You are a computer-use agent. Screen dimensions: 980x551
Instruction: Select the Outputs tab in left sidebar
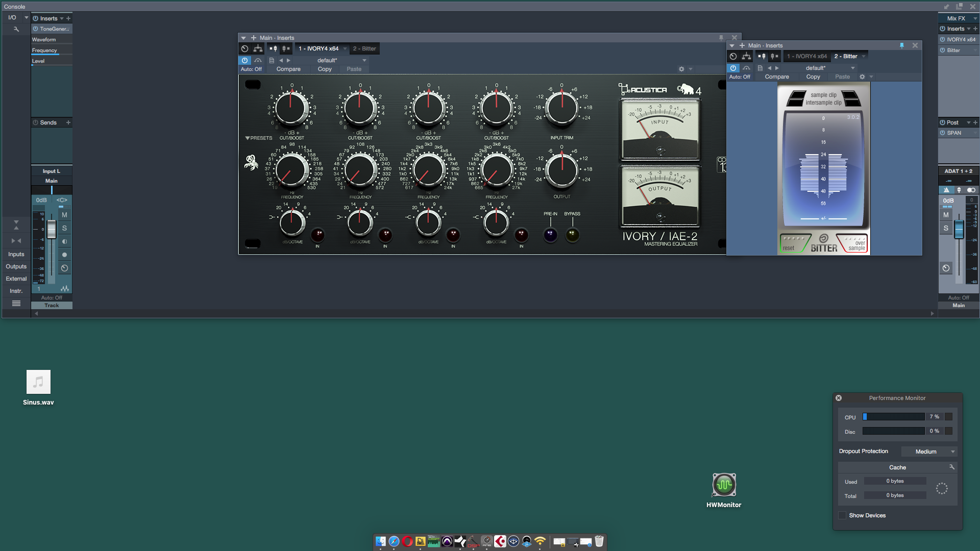(16, 266)
